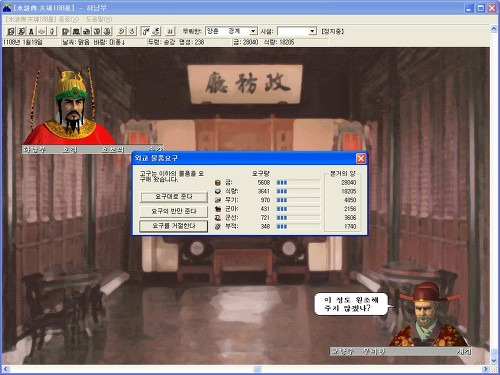This screenshot has height=375, width=500.
Task: Click the second icon of the second toolbar group
Action: tap(76, 31)
